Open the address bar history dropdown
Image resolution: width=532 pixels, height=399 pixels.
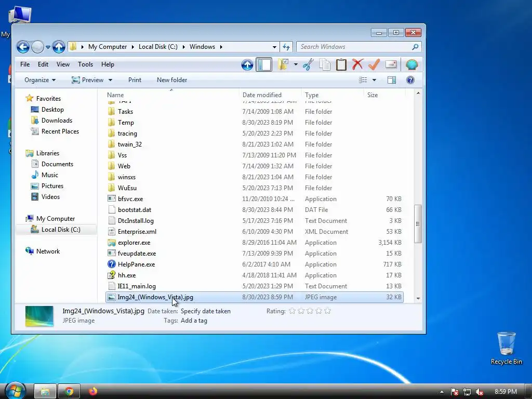coord(274,47)
